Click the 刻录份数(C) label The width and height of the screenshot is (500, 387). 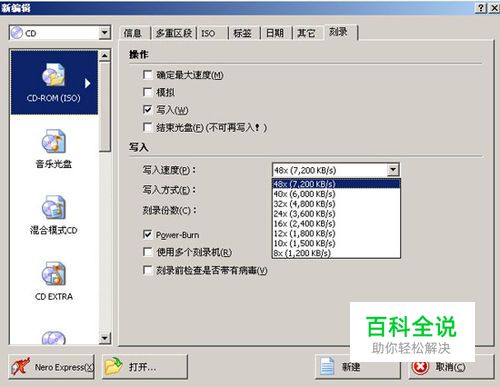(169, 210)
